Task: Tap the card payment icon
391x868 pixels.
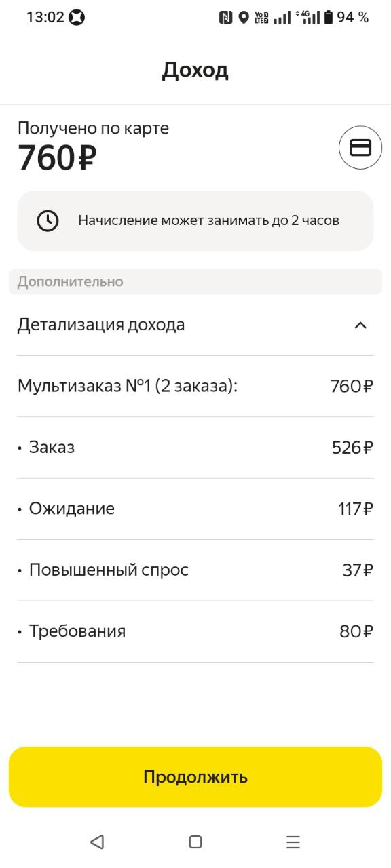Action: coord(360,148)
